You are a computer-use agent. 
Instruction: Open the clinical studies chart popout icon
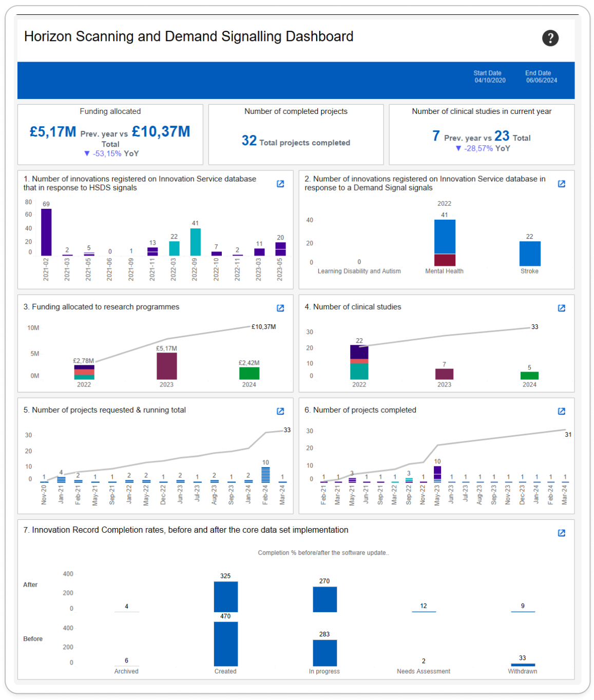pos(561,308)
